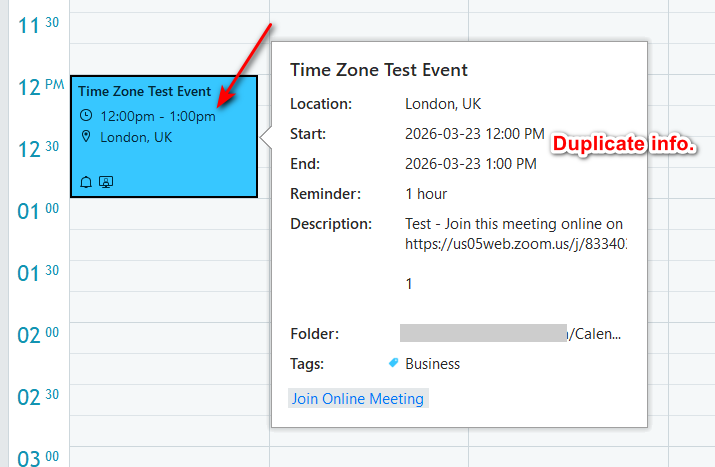715x467 pixels.
Task: Click the popup title Time Zone Test Event
Action: pos(379,70)
